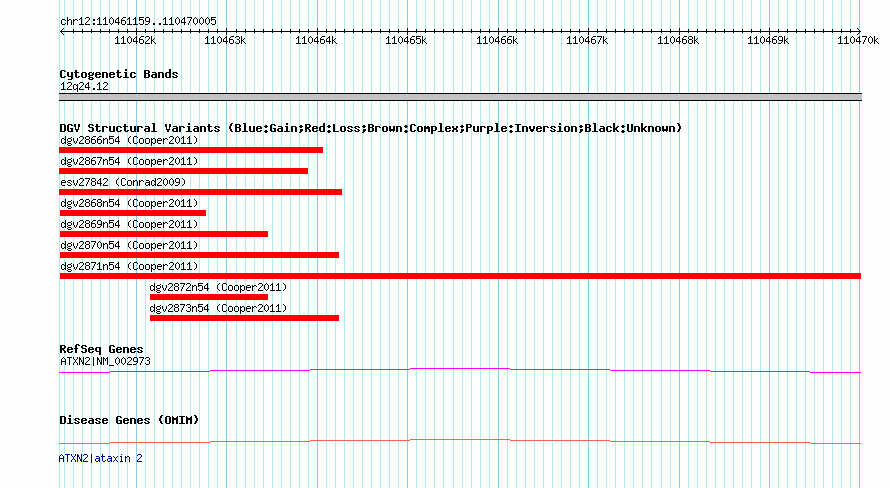Click the dgv2868n54 (Cooper2011) label
Screen dimensions: 890x488
click(x=129, y=203)
